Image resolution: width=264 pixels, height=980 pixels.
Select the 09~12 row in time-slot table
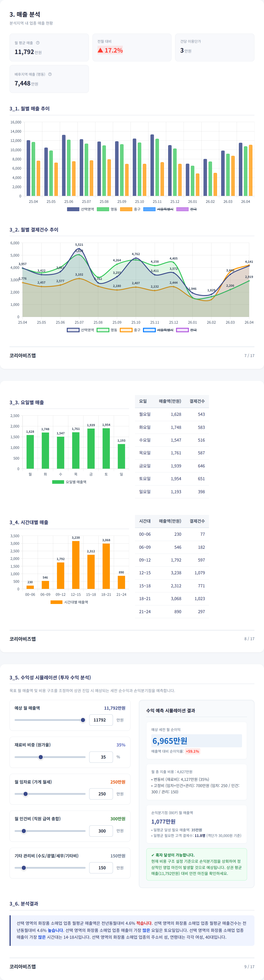[172, 560]
